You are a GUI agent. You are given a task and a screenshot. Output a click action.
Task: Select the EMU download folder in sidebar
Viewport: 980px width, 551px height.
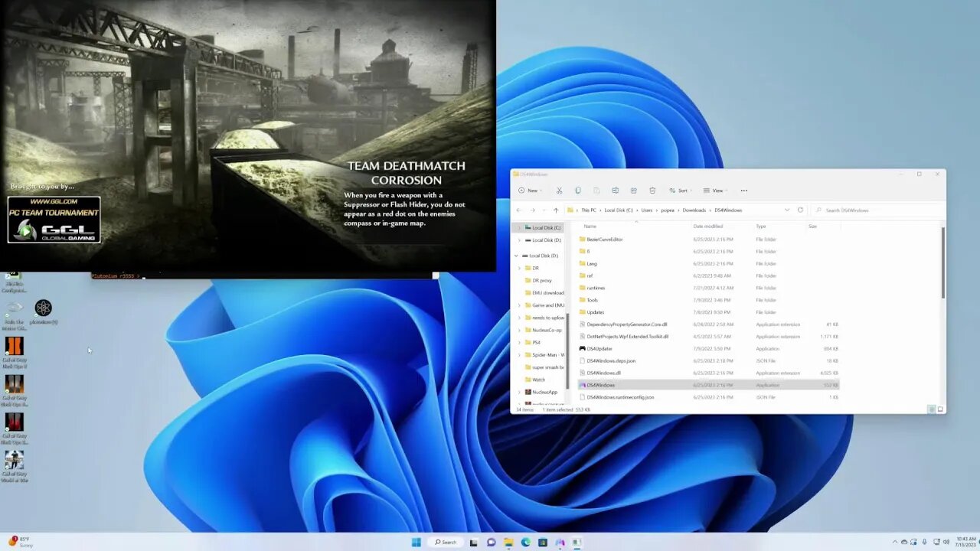click(x=544, y=292)
